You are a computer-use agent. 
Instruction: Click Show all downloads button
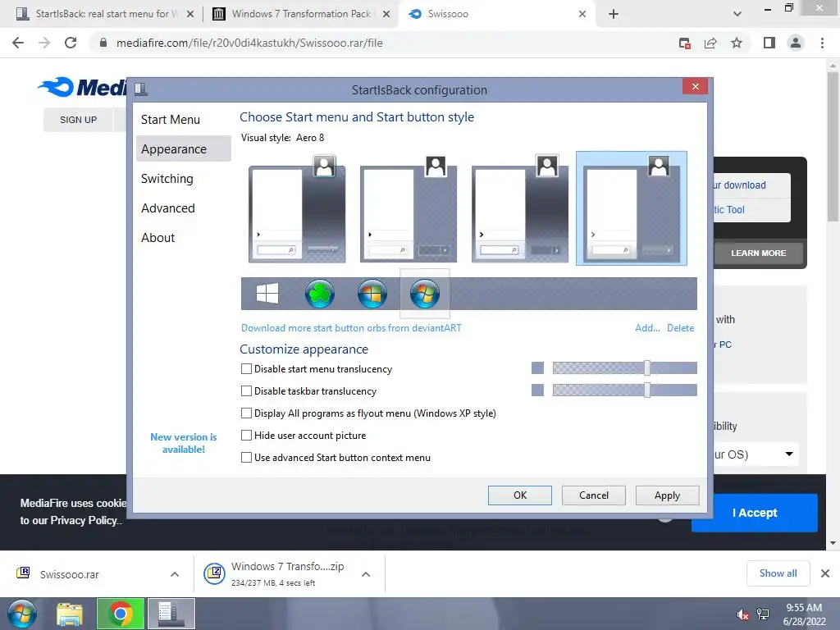778,573
